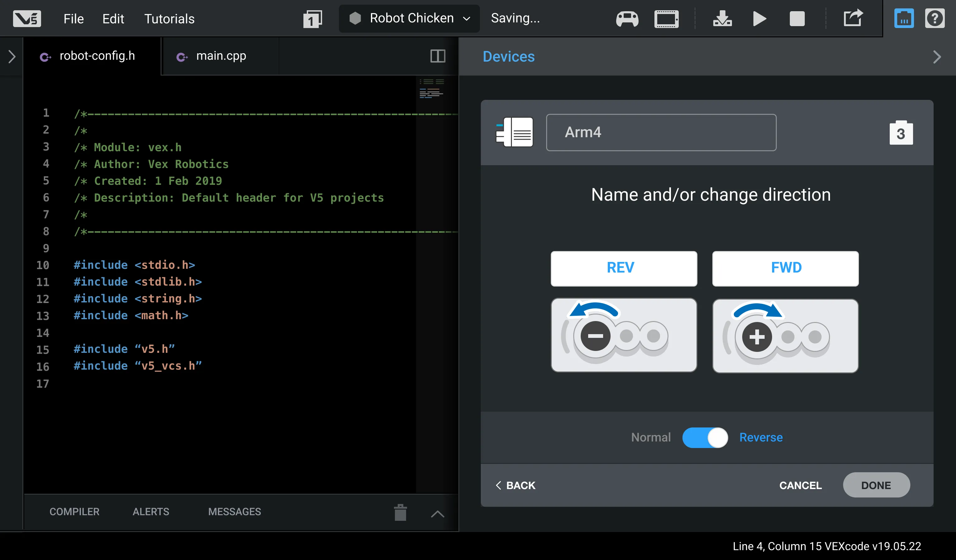Click the share export icon

853,18
